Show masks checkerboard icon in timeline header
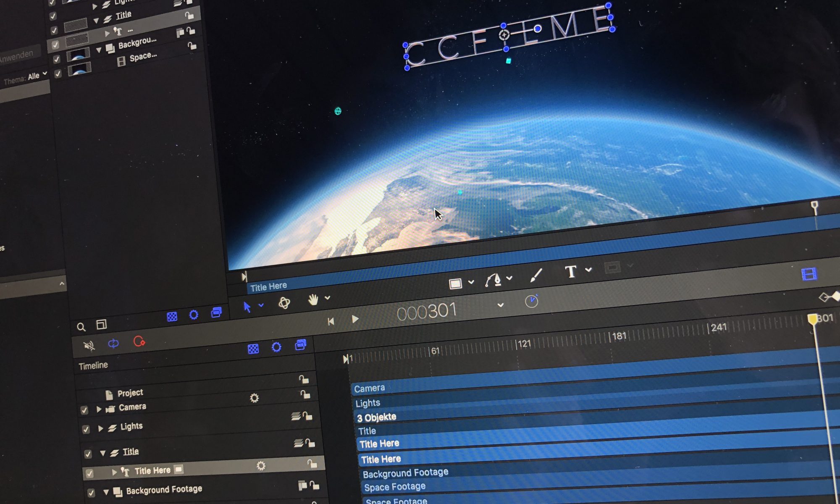Viewport: 840px width, 504px height. (253, 349)
